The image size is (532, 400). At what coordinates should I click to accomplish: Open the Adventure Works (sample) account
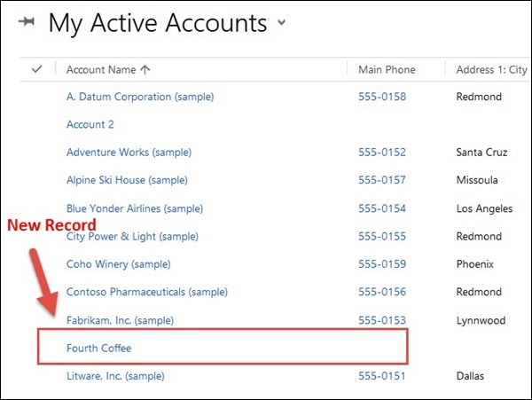[129, 153]
